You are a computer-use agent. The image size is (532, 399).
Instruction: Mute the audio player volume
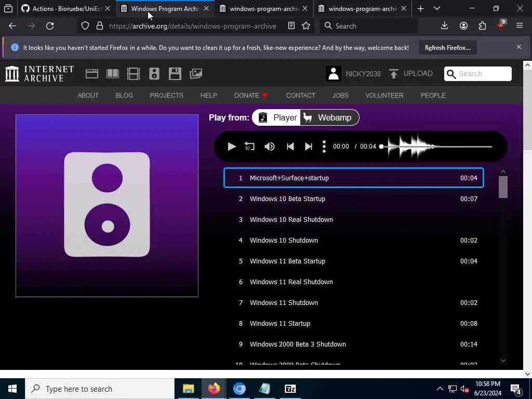[270, 147]
